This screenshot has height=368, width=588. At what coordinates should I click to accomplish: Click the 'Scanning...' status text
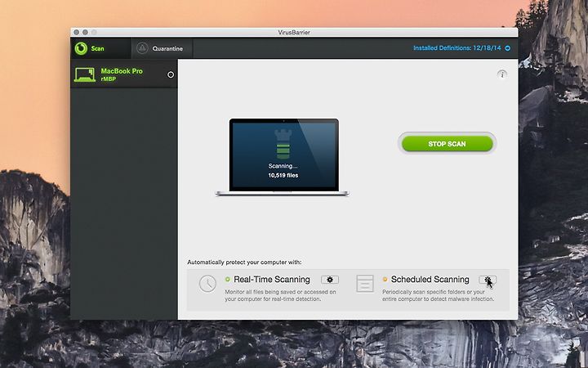[283, 166]
